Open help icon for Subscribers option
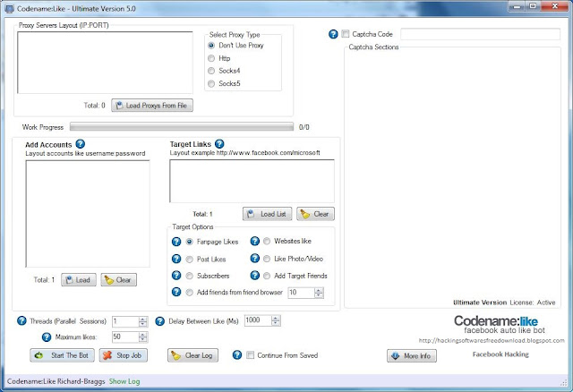This screenshot has width=573, height=392. pos(176,275)
